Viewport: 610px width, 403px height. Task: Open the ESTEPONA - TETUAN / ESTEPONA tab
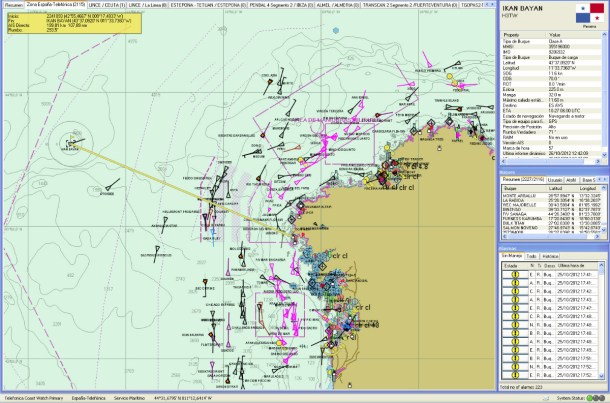coord(208,5)
